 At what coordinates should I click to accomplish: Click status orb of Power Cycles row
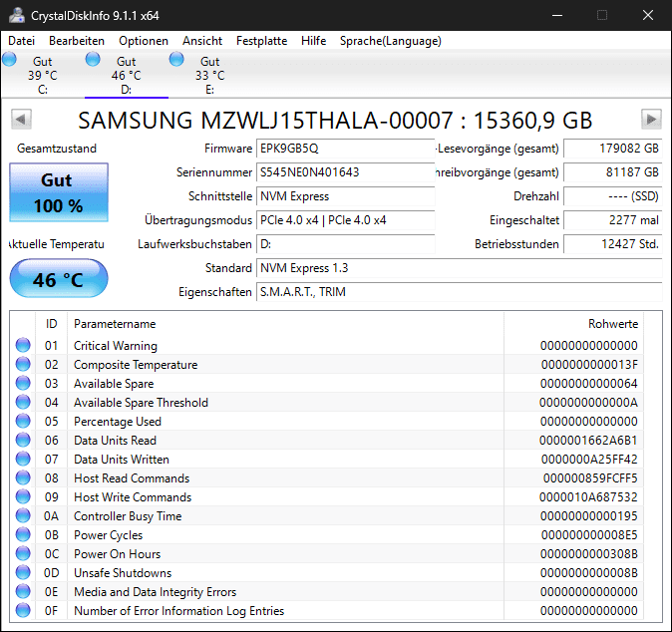[x=23, y=534]
